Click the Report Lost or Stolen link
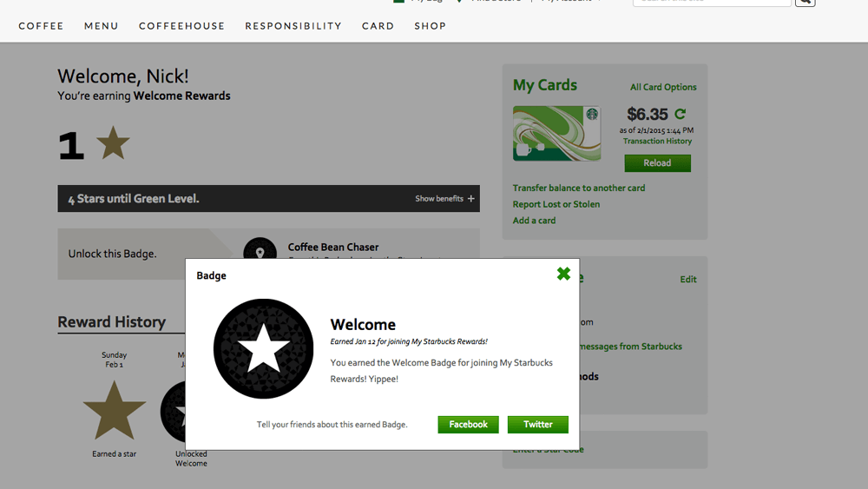This screenshot has width=868, height=489. [556, 204]
